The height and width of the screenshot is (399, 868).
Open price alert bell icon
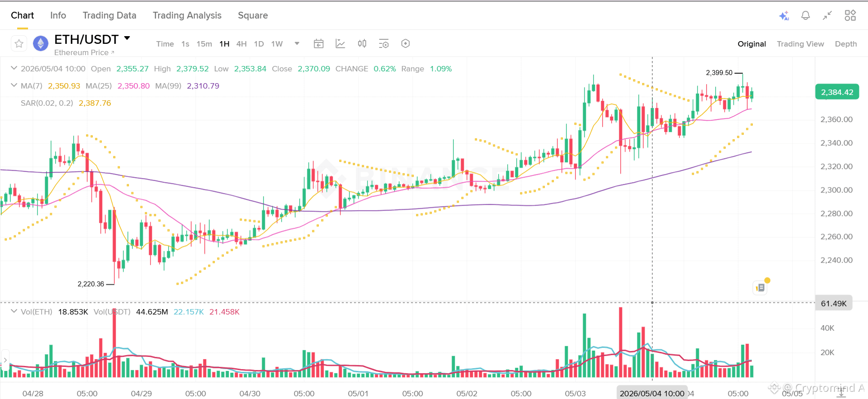coord(806,16)
